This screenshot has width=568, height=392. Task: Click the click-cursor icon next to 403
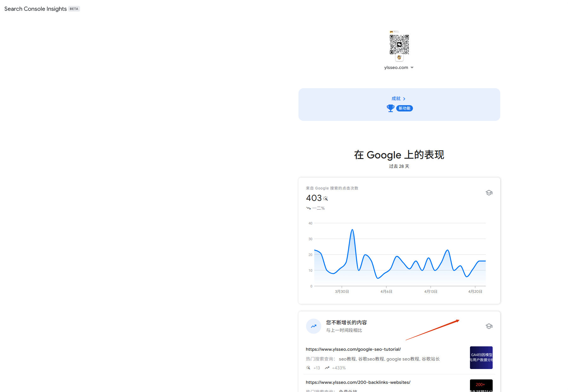(326, 199)
